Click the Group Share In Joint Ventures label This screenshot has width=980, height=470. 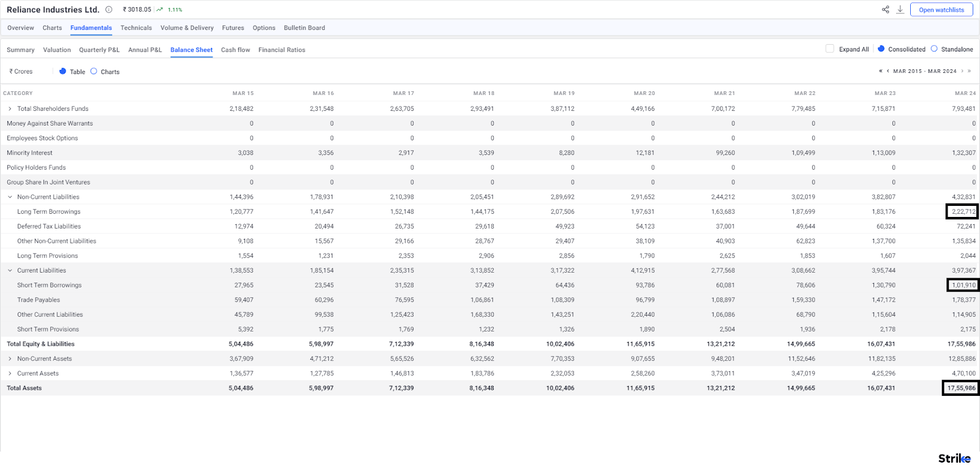coord(48,182)
